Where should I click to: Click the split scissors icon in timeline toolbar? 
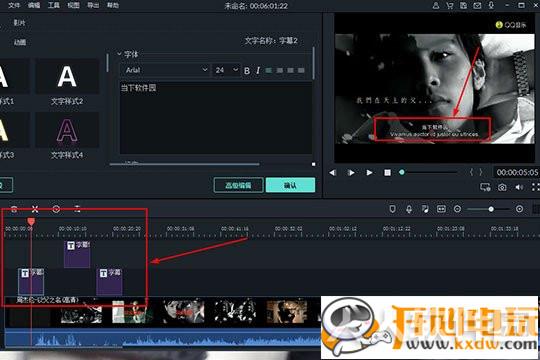coord(35,209)
